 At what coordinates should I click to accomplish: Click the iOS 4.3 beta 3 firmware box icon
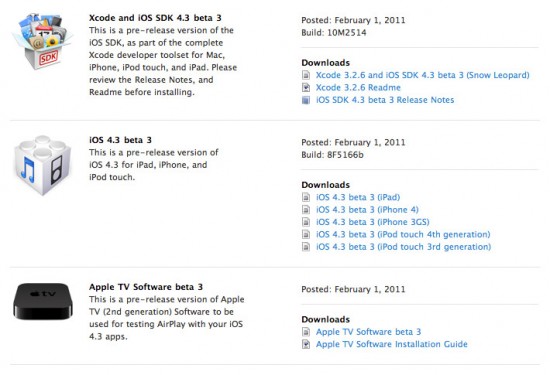[42, 165]
